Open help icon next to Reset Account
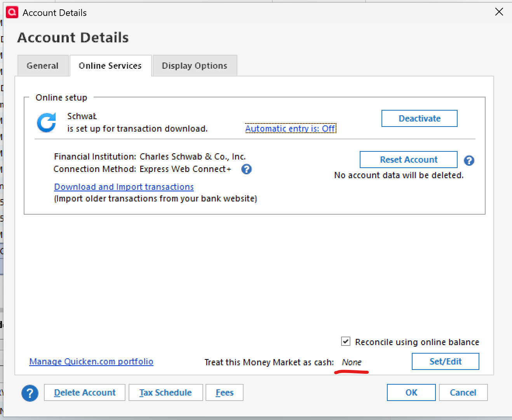The width and height of the screenshot is (512, 420). 469,160
